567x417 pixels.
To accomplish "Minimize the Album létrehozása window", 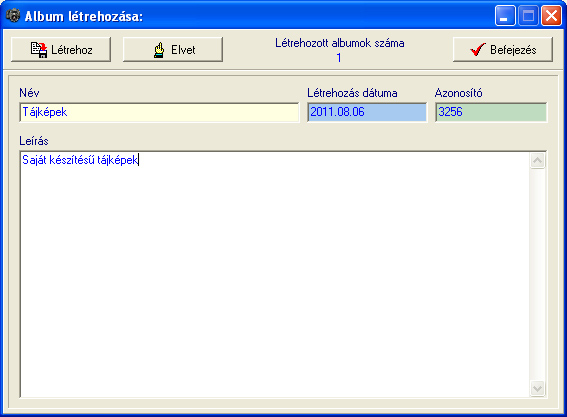I will click(x=505, y=16).
